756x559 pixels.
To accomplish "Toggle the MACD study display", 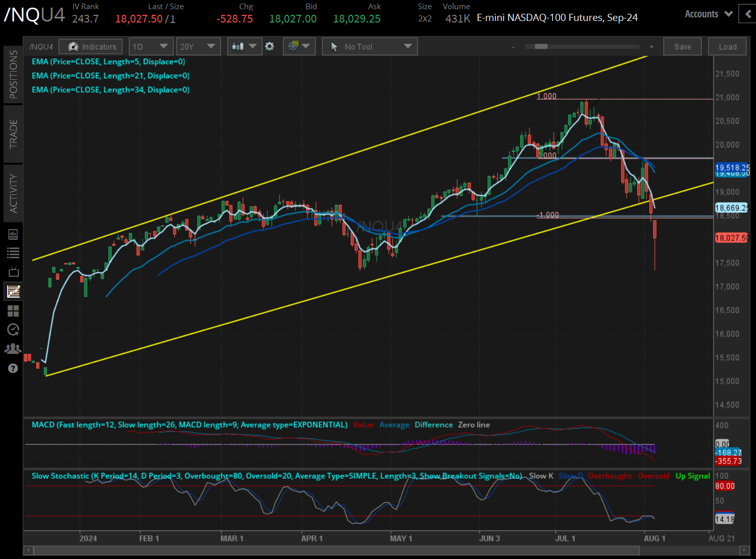I will tap(189, 424).
